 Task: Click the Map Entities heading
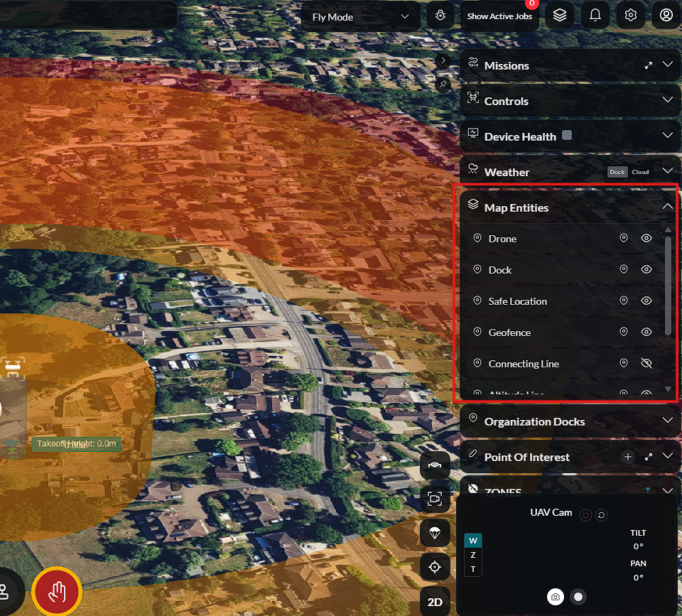click(x=516, y=208)
